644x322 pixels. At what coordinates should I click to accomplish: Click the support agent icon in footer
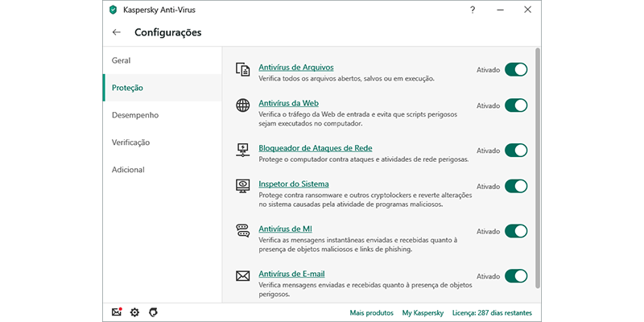tap(153, 312)
